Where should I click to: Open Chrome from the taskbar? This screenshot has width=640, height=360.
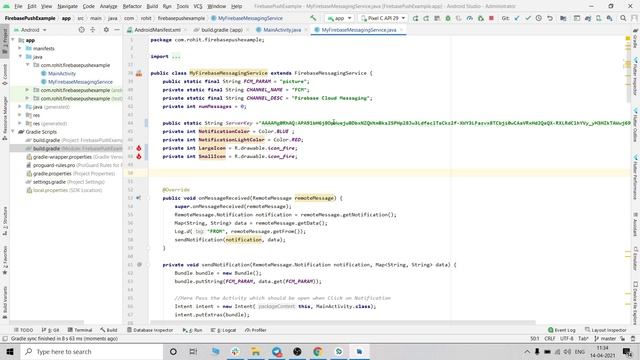(318, 351)
